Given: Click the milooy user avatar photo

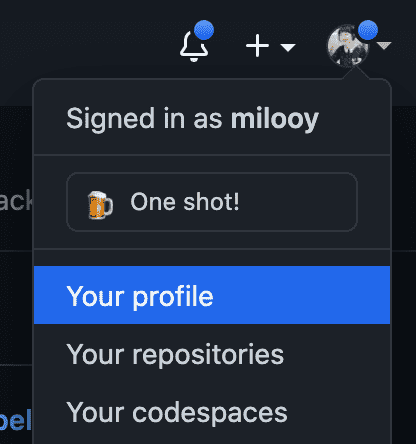Looking at the screenshot, I should (x=348, y=46).
